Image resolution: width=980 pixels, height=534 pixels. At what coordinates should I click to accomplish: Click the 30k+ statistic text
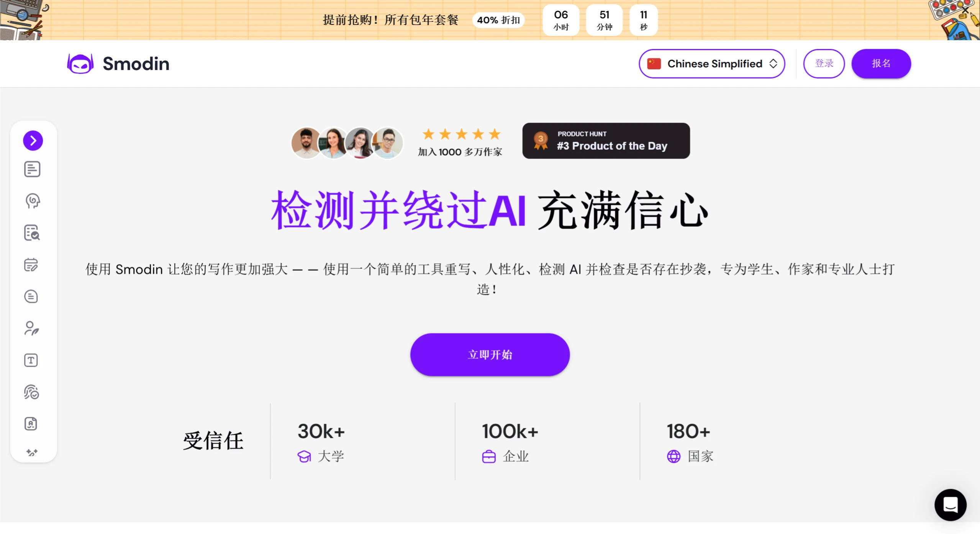click(321, 431)
